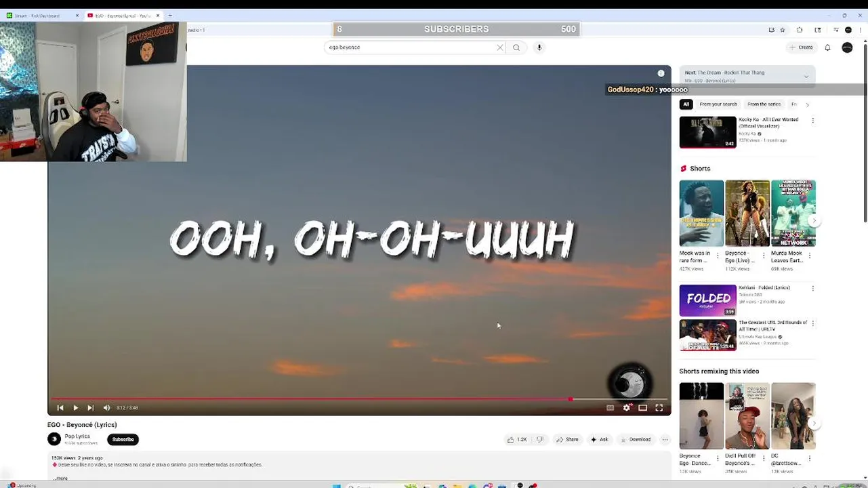
Task: Show more remix shorts with right arrow
Action: click(814, 424)
